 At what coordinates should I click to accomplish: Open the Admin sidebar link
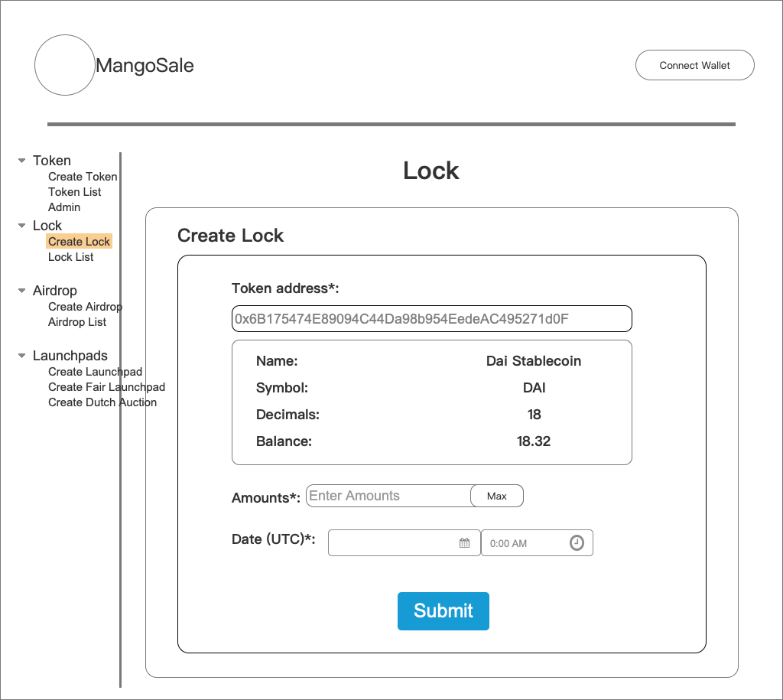64,207
